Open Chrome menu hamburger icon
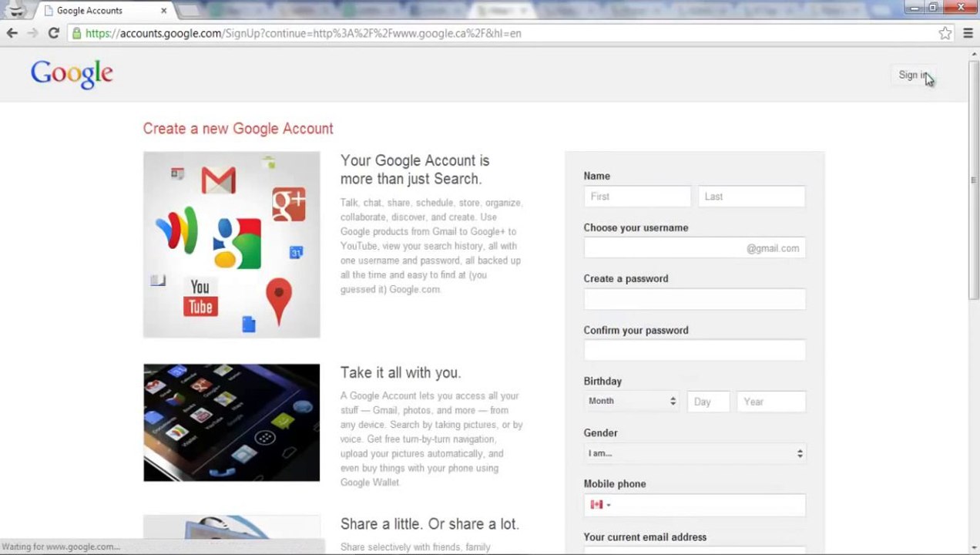 [x=968, y=33]
